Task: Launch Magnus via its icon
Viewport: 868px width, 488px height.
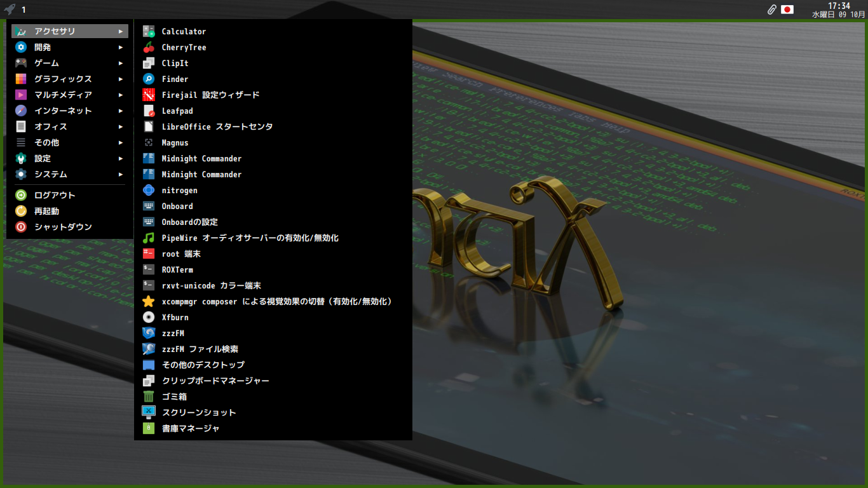Action: click(149, 142)
